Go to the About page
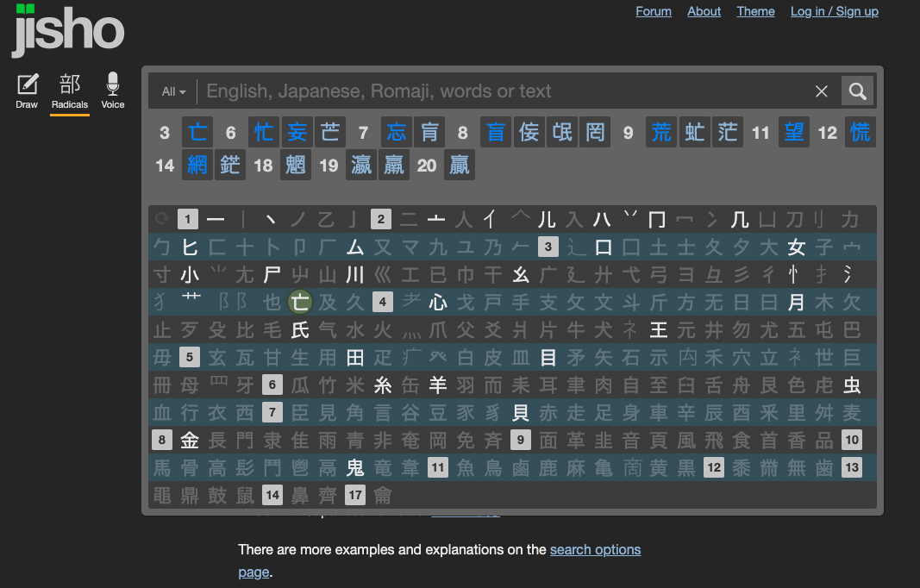Viewport: 920px width, 588px height. pyautogui.click(x=704, y=11)
